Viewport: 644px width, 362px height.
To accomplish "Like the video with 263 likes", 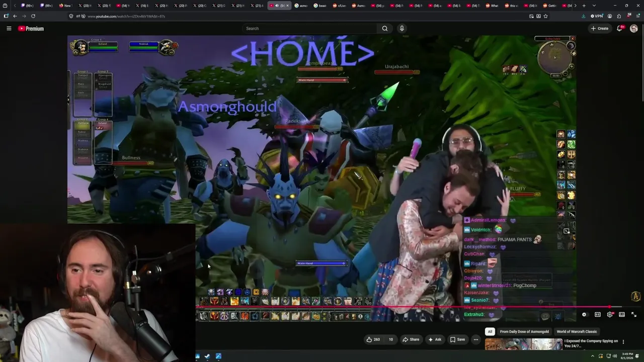I will 373,339.
